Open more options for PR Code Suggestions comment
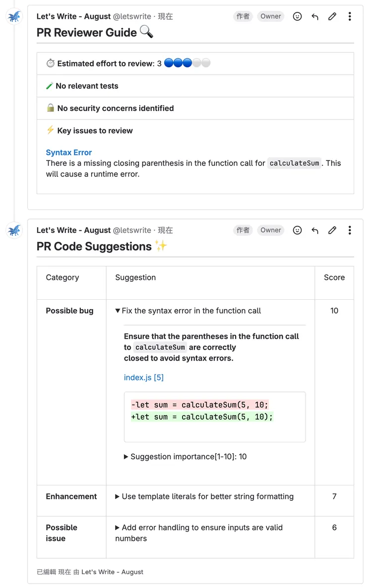This screenshot has width=367, height=588. tap(350, 230)
